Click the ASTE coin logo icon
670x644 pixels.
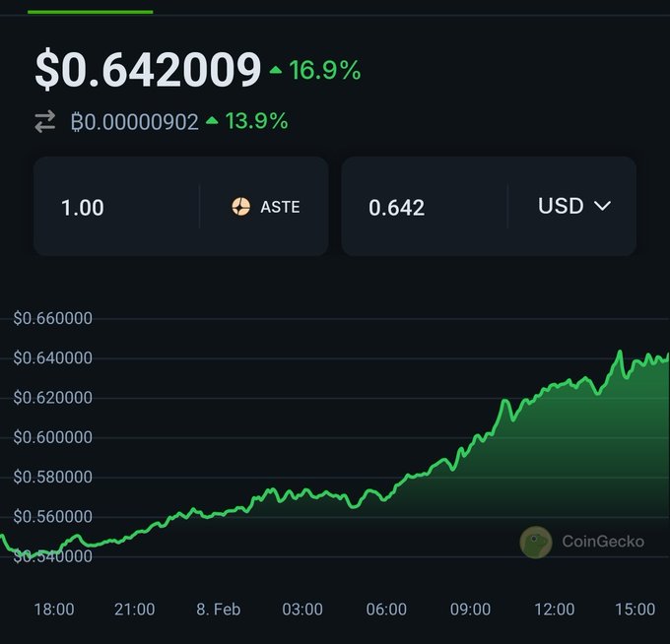click(241, 207)
